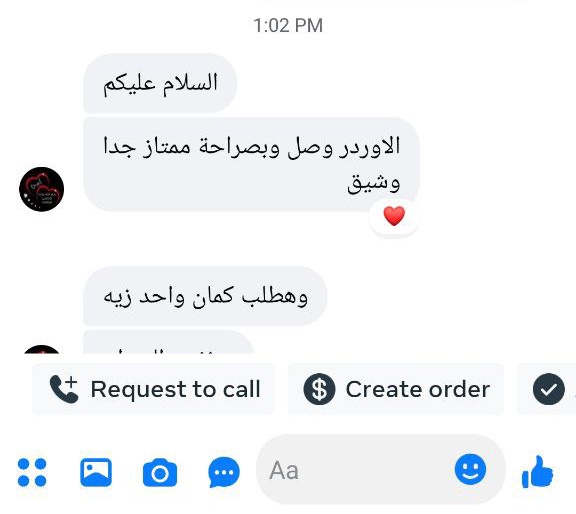Tap the red heart reaction
This screenshot has height=514, width=576.
[394, 216]
